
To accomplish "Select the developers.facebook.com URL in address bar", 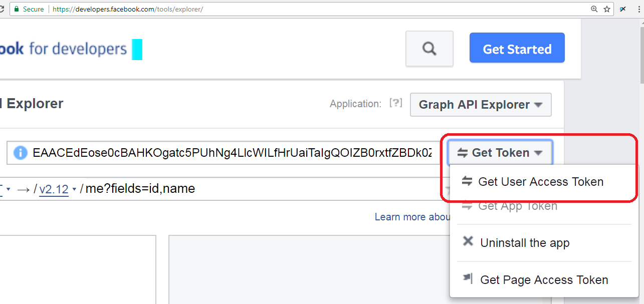I will pyautogui.click(x=127, y=10).
